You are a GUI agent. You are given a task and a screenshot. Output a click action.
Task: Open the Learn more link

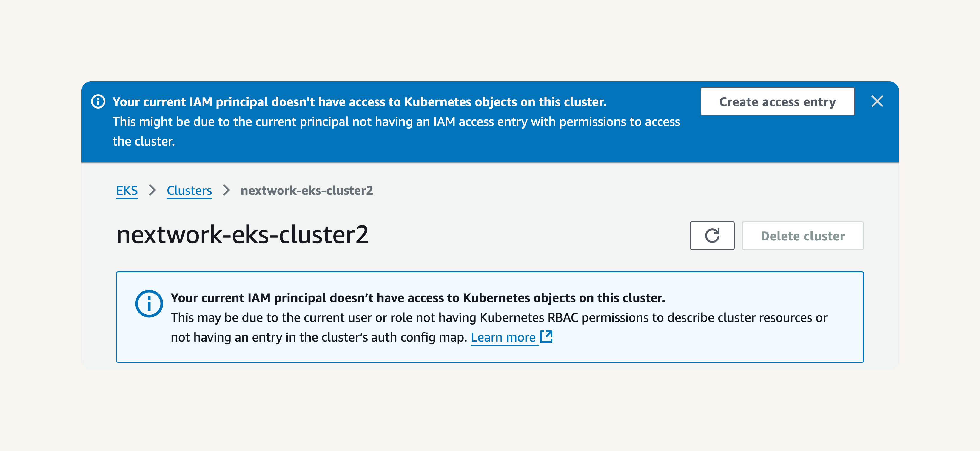(503, 337)
